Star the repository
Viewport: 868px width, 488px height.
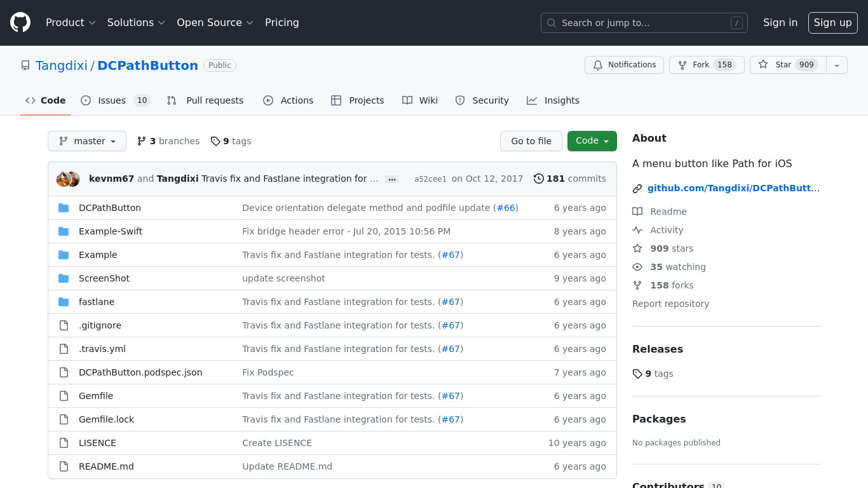click(x=788, y=65)
